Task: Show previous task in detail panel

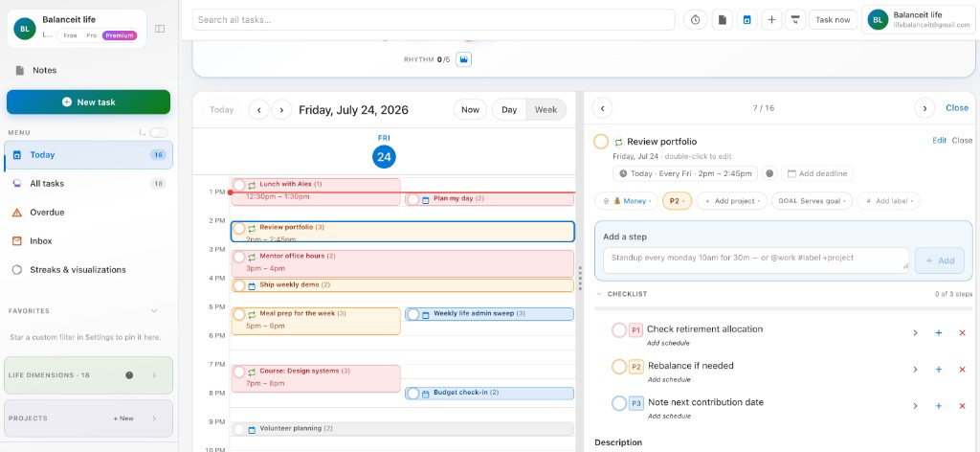Action: (603, 108)
